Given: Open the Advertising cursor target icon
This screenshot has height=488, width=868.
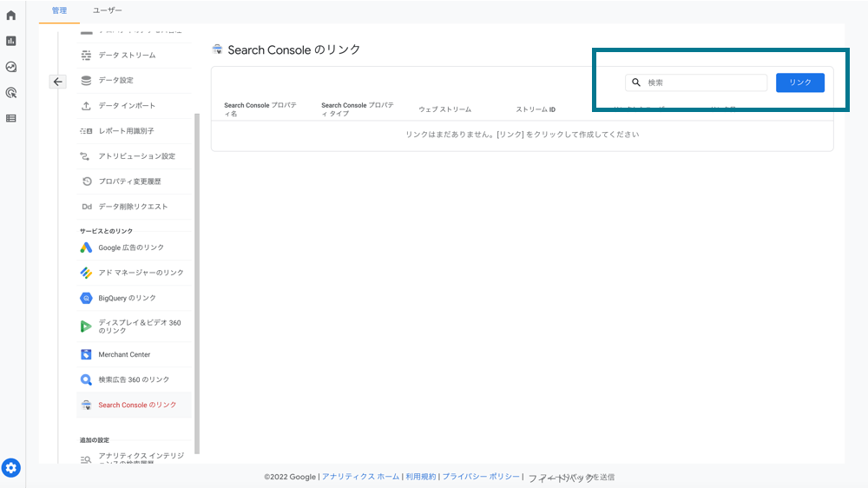Looking at the screenshot, I should pyautogui.click(x=11, y=93).
